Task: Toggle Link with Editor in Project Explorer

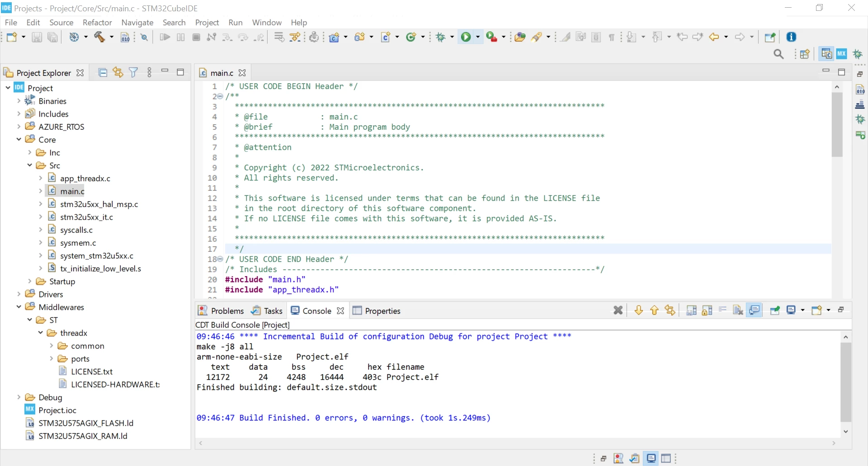Action: (118, 72)
